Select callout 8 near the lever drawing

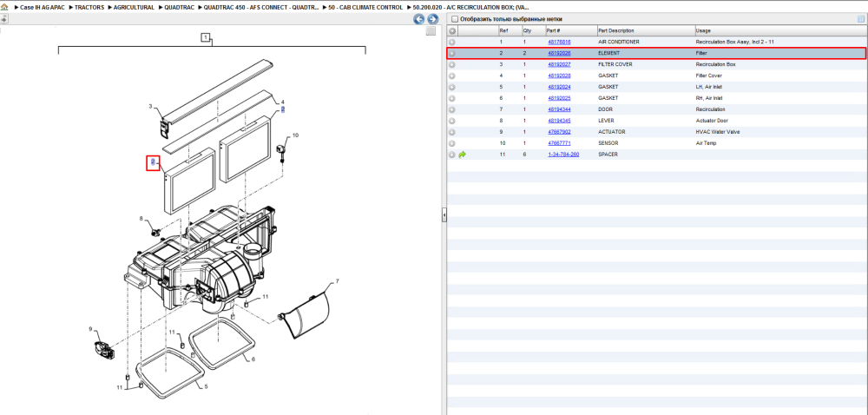click(141, 219)
